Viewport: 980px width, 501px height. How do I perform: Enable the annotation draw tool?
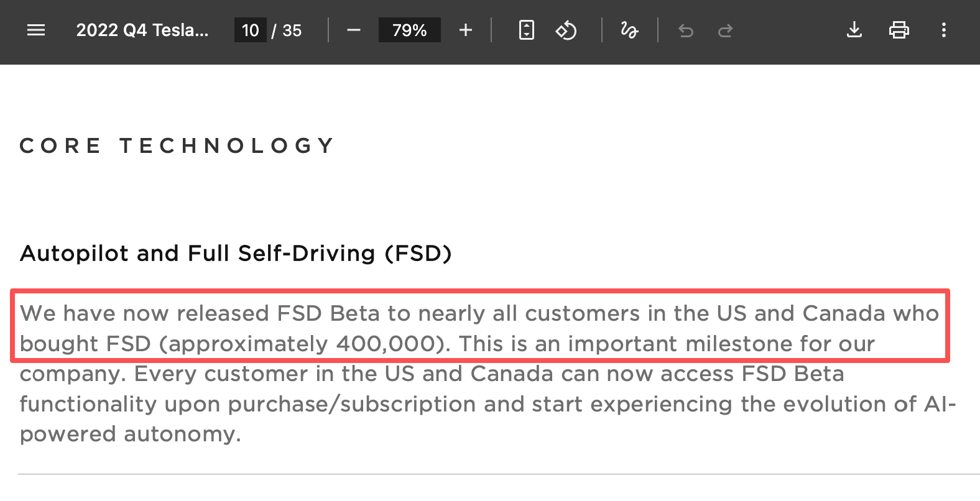[629, 30]
